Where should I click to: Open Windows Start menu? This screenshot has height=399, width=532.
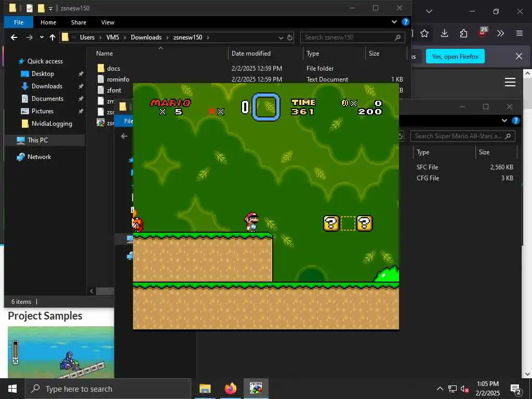coord(12,389)
